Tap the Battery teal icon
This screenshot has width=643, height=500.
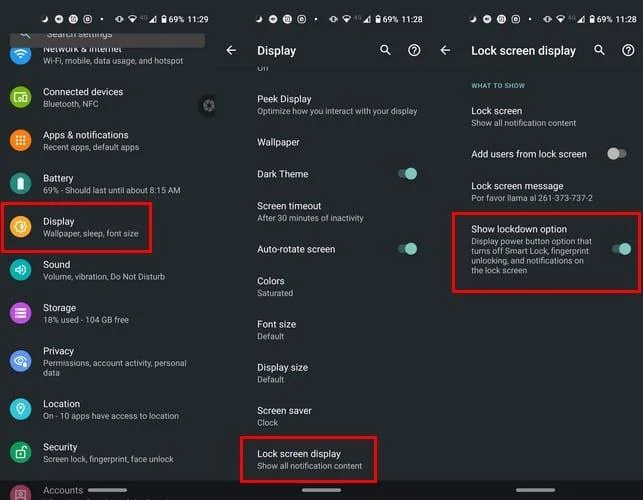pos(21,183)
